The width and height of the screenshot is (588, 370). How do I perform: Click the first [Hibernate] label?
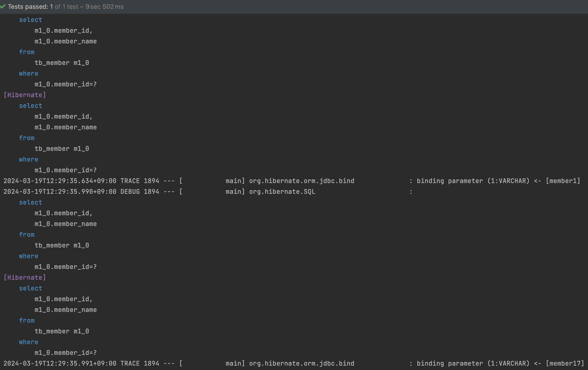(x=25, y=95)
